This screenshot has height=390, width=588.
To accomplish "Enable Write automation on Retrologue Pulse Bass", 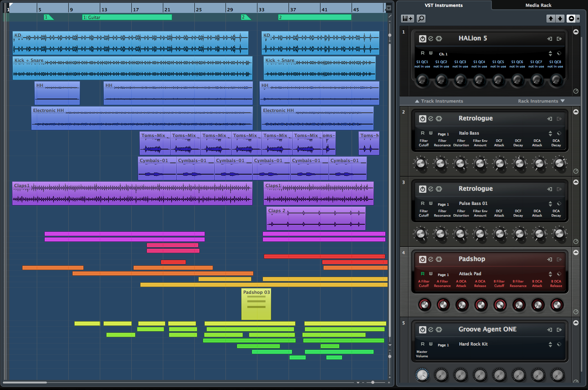I will [431, 203].
